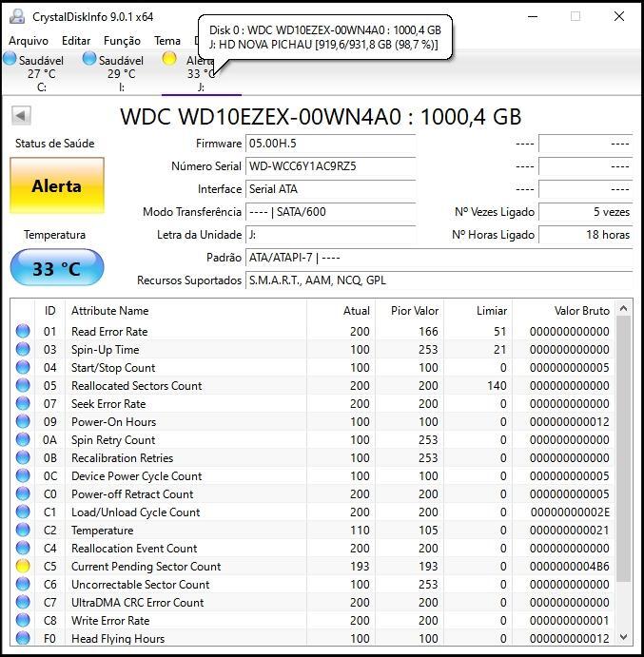The width and height of the screenshot is (644, 657).
Task: Click the yellow Alerta health status button
Action: pyautogui.click(x=57, y=185)
